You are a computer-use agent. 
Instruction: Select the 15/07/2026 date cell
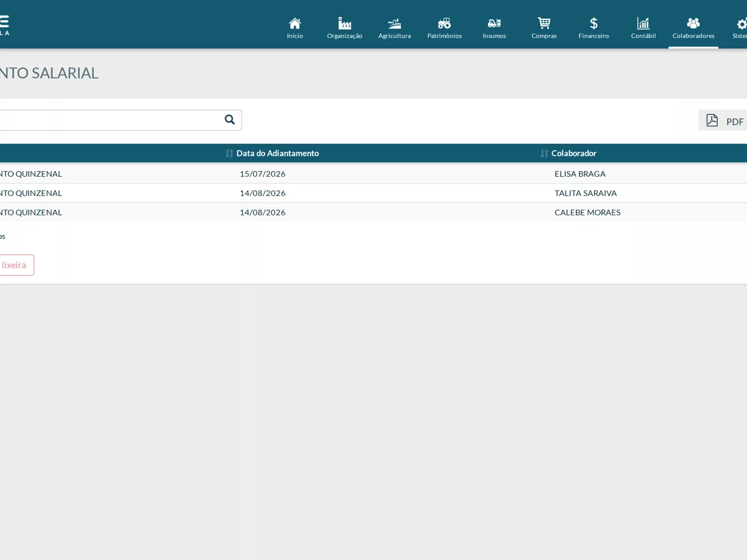click(x=263, y=174)
